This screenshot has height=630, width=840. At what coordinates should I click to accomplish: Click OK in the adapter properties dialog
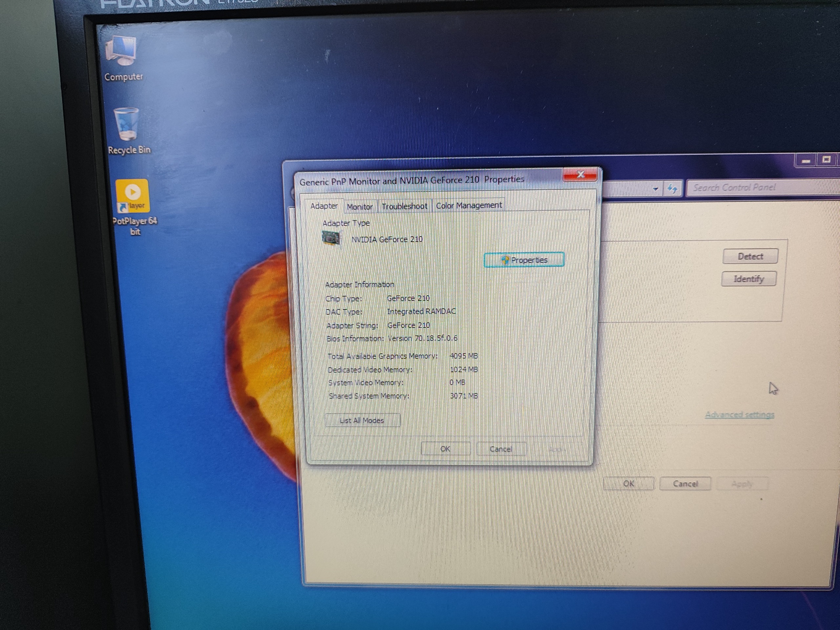(x=445, y=449)
